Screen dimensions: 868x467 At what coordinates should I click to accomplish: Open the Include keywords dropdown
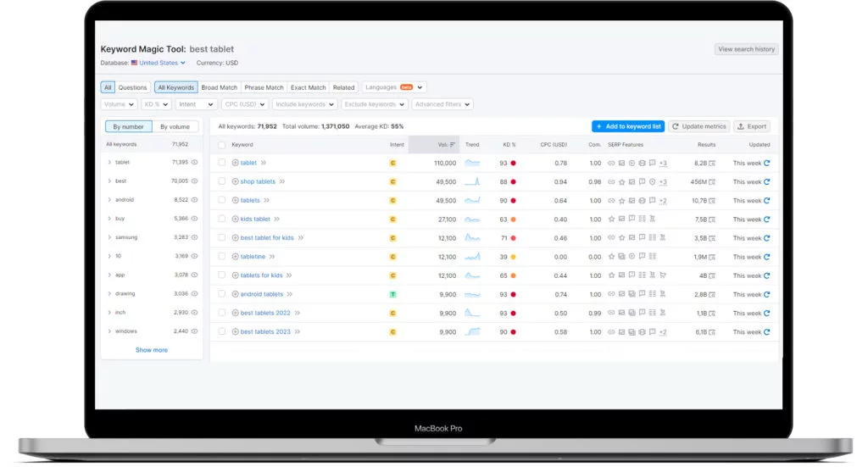click(x=304, y=104)
